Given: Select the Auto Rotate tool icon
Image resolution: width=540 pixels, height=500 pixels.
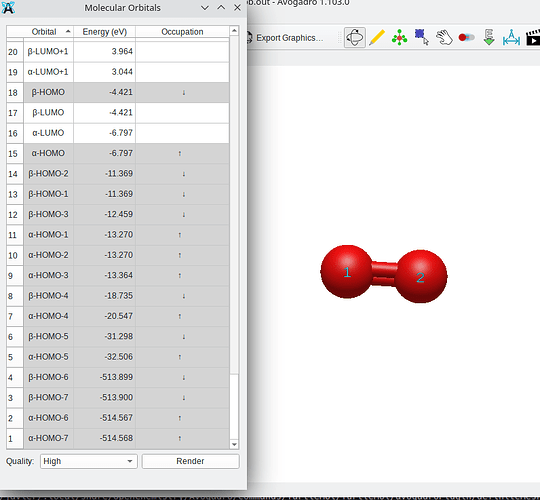Looking at the screenshot, I should point(467,37).
